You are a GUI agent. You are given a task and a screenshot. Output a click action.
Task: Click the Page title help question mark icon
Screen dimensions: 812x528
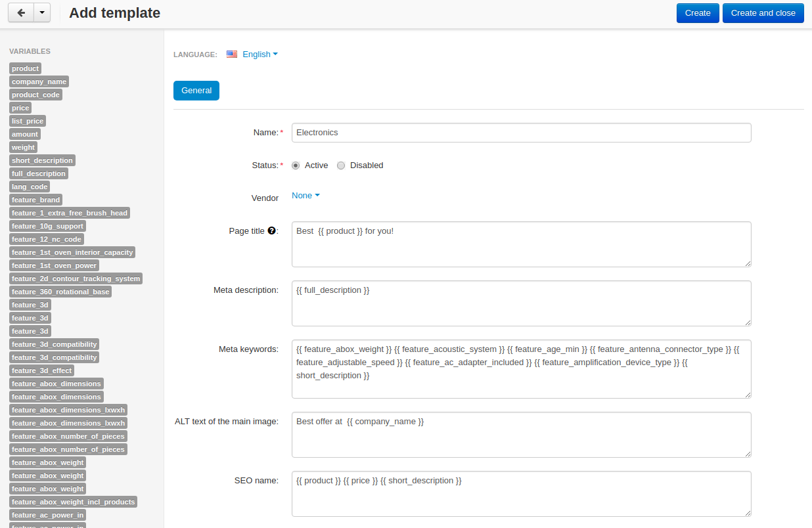pos(271,231)
